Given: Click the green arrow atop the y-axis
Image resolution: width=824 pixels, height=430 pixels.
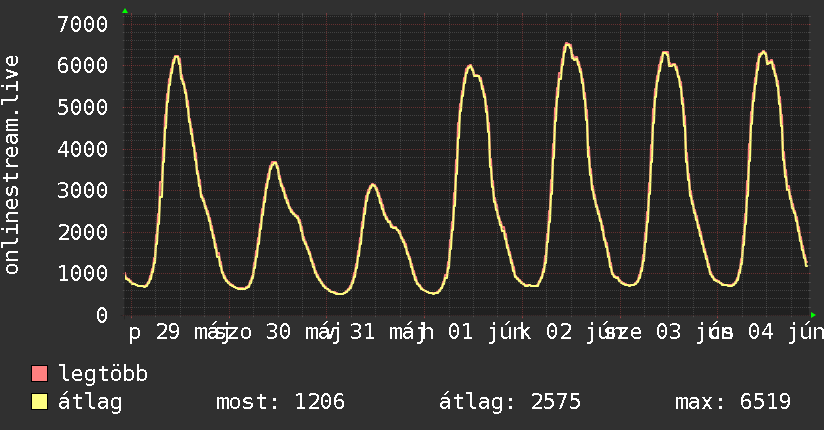Looking at the screenshot, I should (x=125, y=11).
